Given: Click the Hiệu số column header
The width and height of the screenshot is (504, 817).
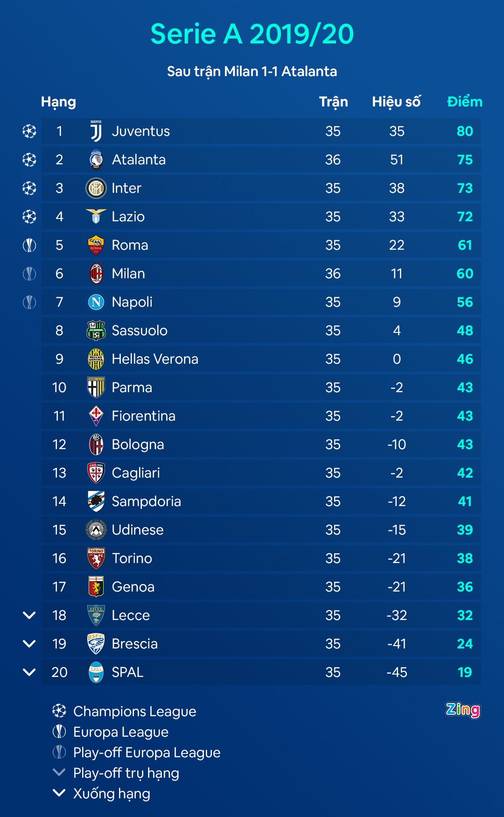Looking at the screenshot, I should (x=396, y=102).
